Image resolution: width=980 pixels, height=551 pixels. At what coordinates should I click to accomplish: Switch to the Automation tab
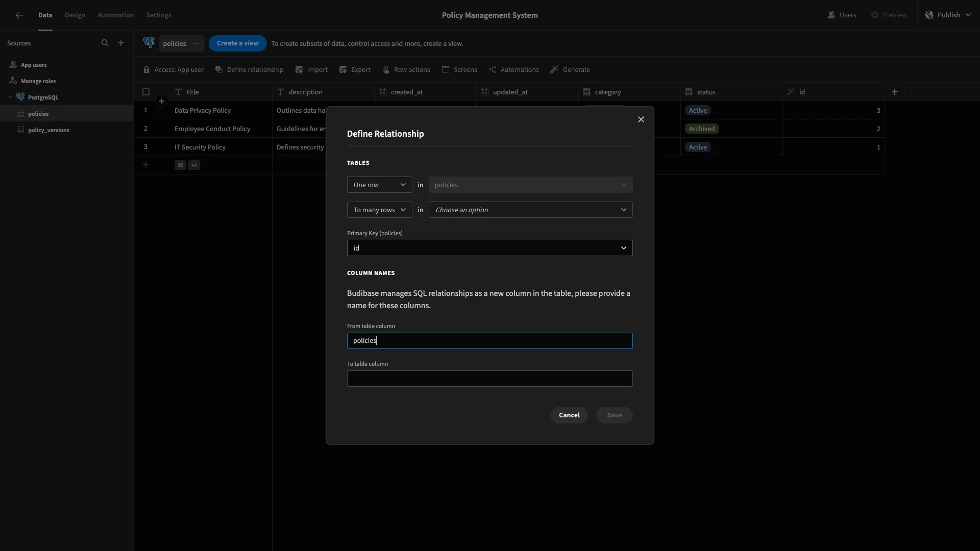point(116,15)
